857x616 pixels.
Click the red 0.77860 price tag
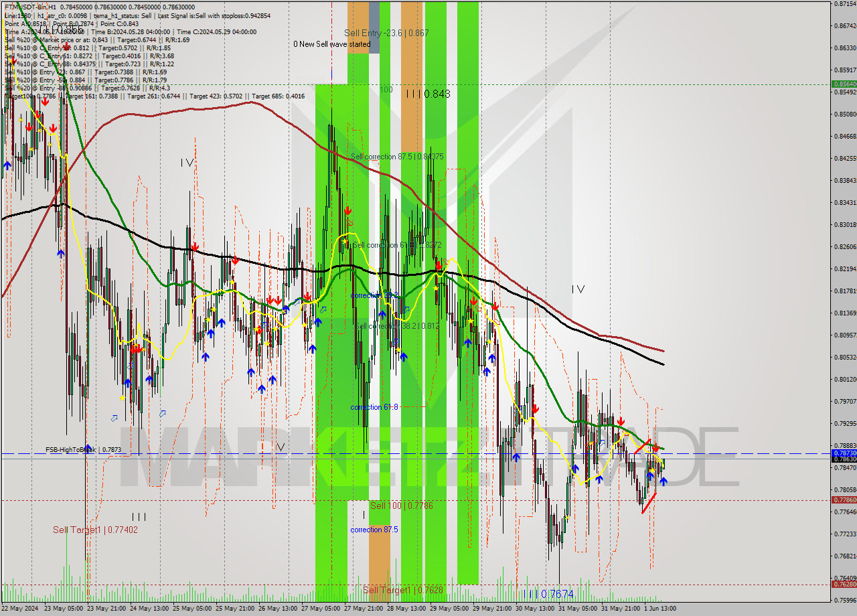click(x=844, y=500)
